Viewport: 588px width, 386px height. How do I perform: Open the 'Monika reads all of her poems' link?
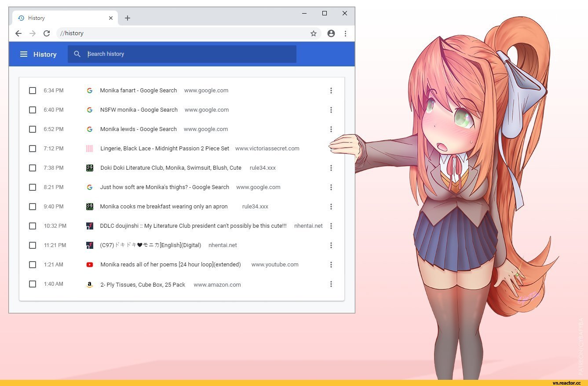pyautogui.click(x=171, y=265)
